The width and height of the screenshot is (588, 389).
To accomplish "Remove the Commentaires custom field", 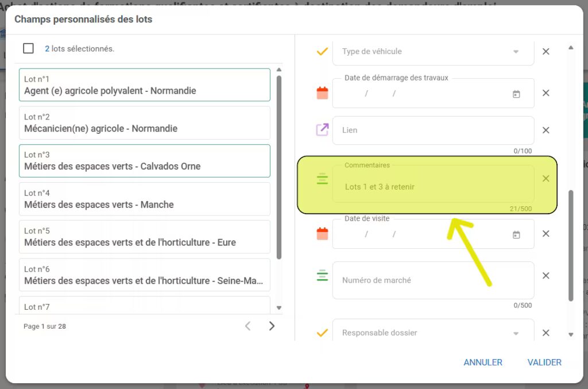I will [546, 179].
